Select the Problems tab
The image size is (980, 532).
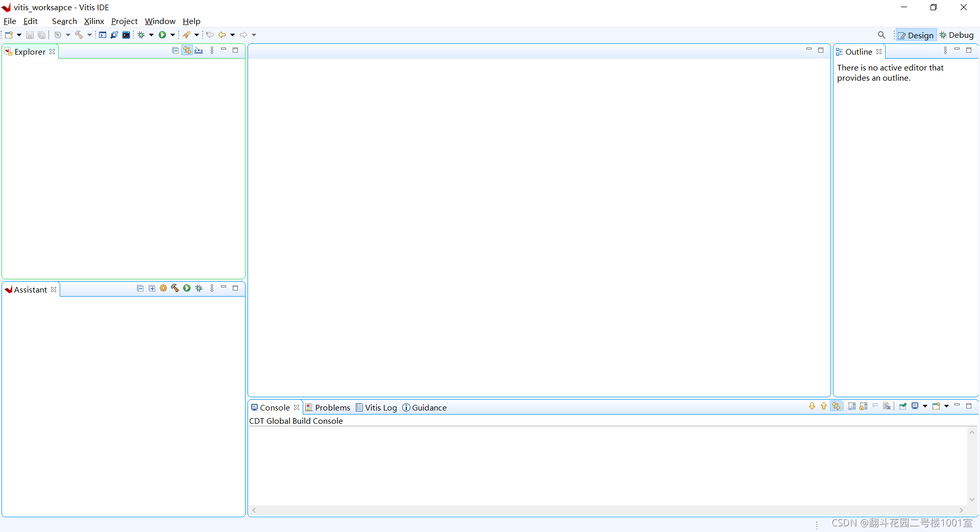click(328, 407)
